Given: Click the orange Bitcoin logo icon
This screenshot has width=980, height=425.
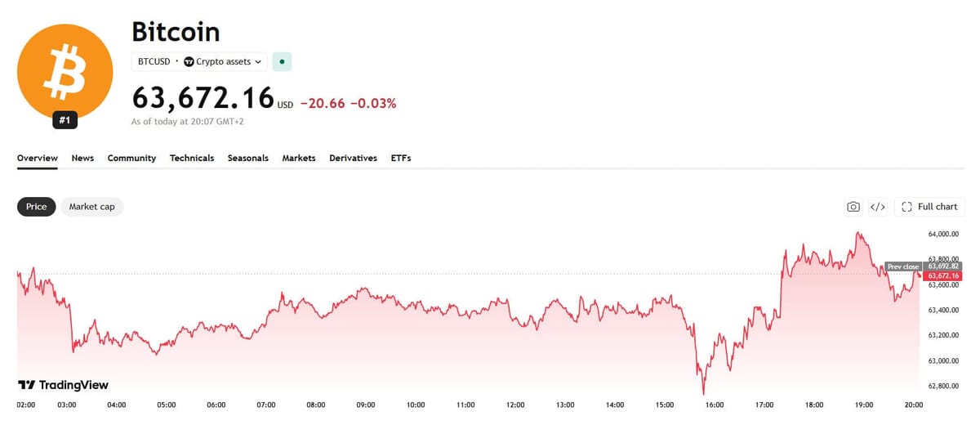Looking at the screenshot, I should [x=65, y=69].
